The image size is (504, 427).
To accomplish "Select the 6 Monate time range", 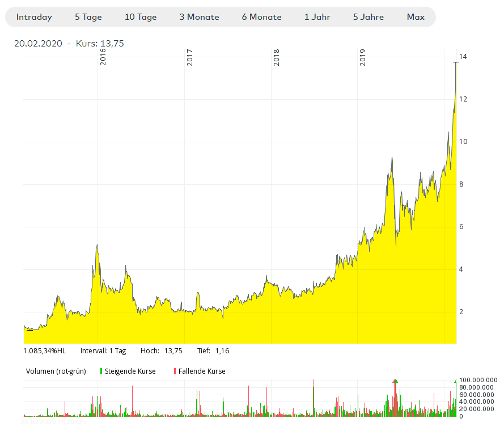I will [x=261, y=17].
